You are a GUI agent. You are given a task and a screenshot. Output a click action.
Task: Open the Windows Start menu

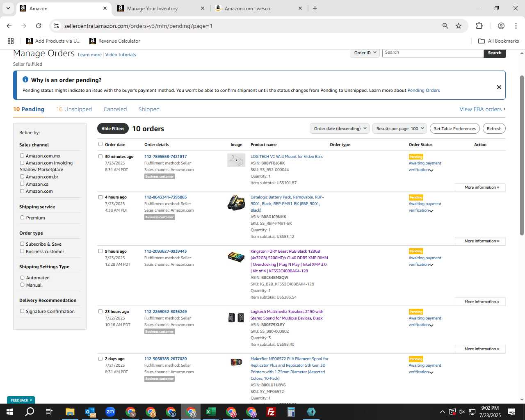pos(10,412)
